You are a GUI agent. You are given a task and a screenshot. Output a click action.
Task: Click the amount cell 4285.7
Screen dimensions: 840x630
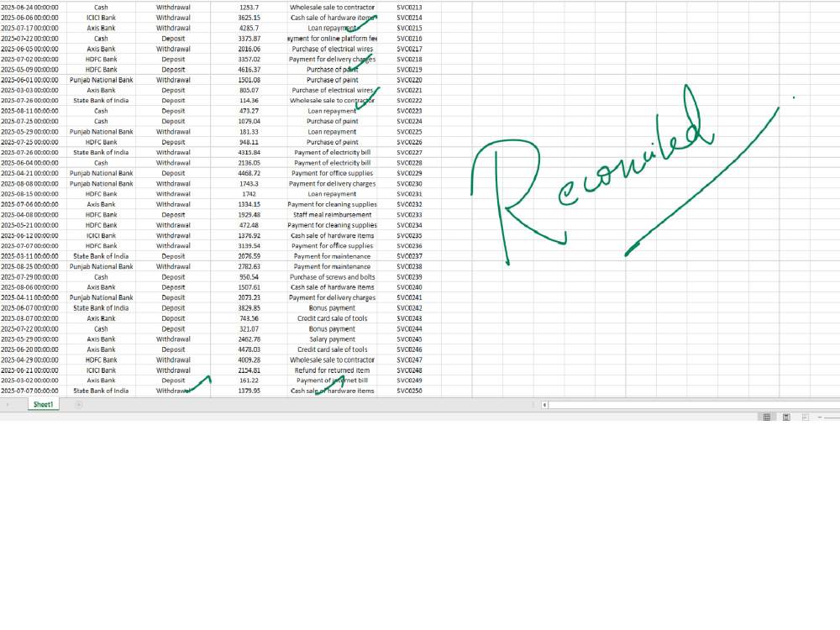249,28
